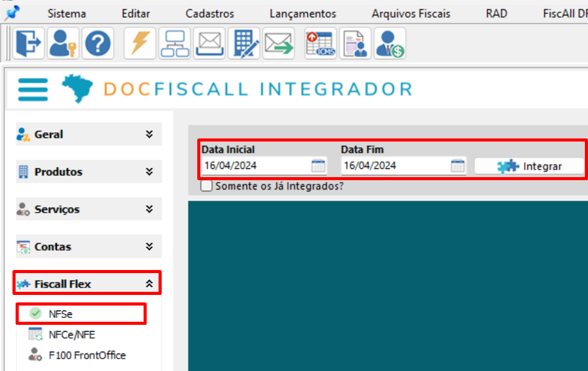Click the Produtos section header
Screen dimensions: 588x371
pyautogui.click(x=89, y=171)
